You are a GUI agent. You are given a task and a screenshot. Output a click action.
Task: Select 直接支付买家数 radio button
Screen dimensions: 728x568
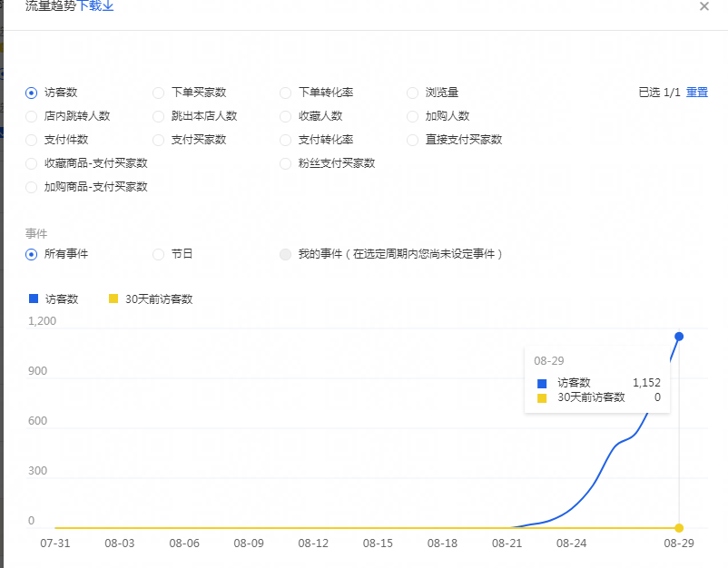click(413, 140)
